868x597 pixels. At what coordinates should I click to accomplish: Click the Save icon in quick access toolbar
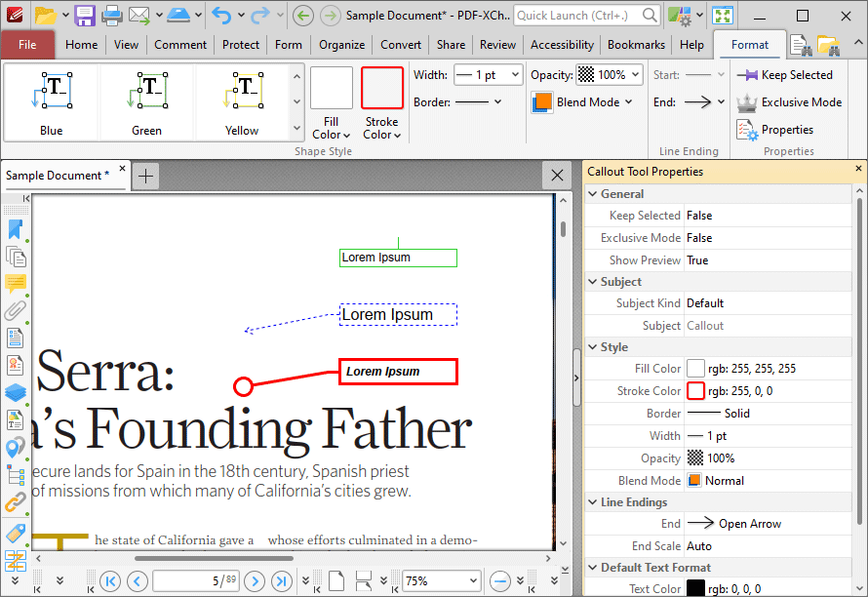point(85,15)
